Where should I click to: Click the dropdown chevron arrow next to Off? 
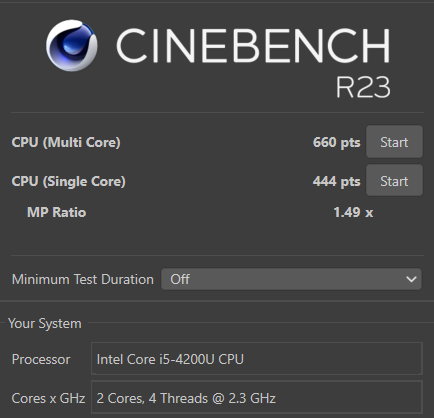coord(411,279)
